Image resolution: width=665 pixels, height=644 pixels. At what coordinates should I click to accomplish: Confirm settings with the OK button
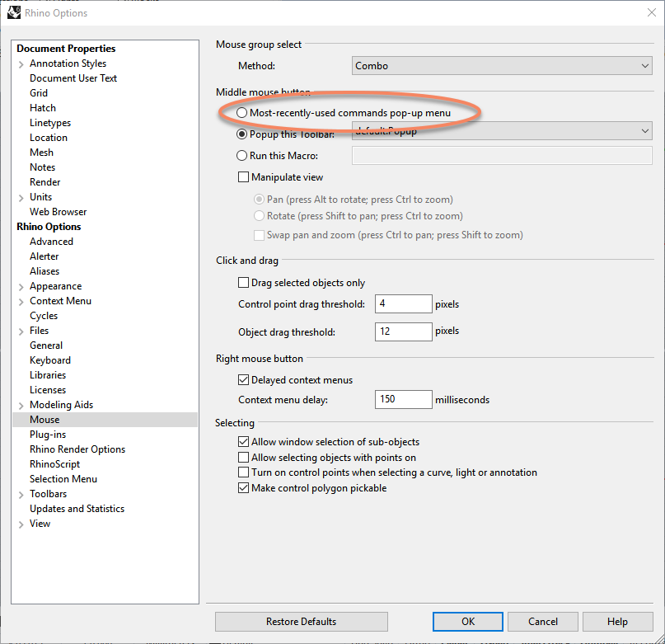point(468,622)
